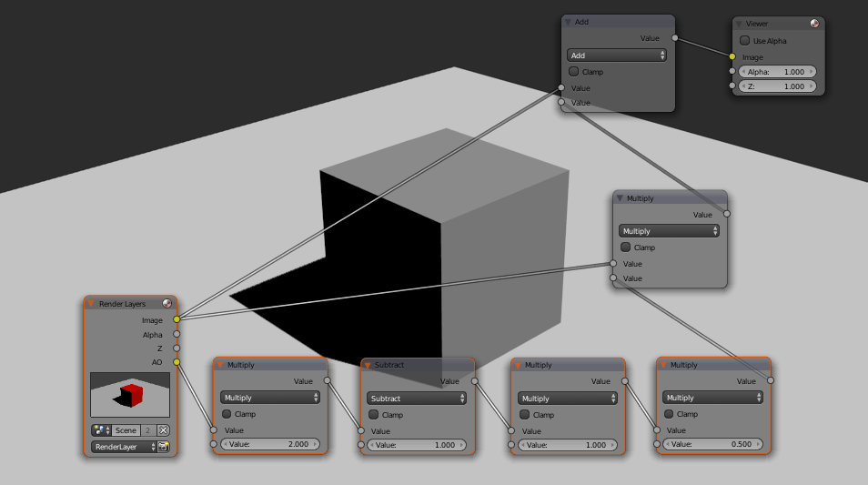Select the Render Layers node by its title

point(122,304)
